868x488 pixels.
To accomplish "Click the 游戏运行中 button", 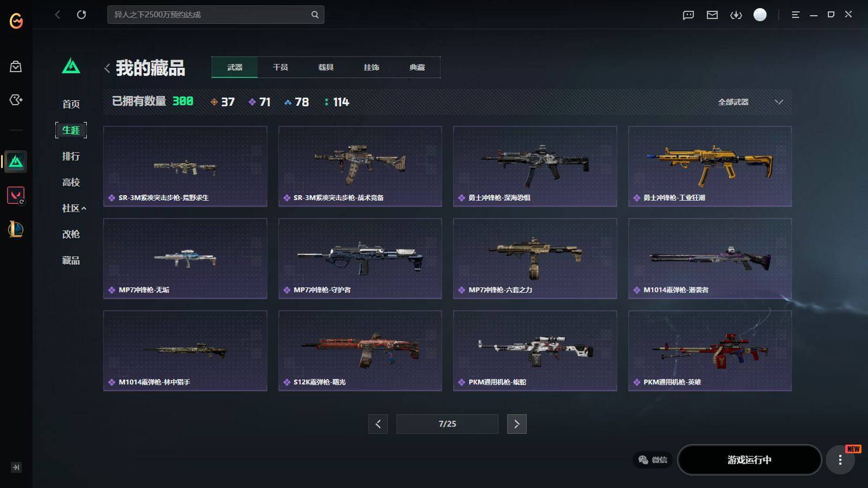I will (749, 460).
